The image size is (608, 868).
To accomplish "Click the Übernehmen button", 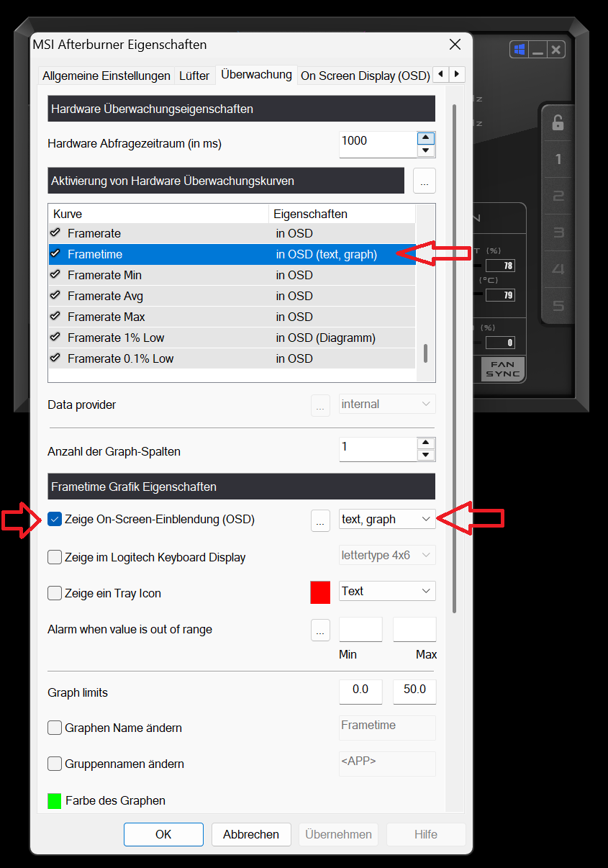I will [x=339, y=834].
